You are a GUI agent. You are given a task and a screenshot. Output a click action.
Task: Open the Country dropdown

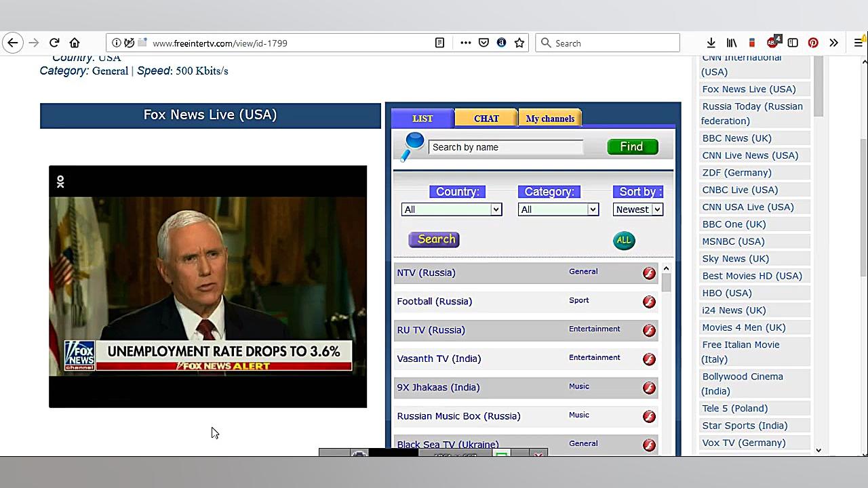(451, 209)
